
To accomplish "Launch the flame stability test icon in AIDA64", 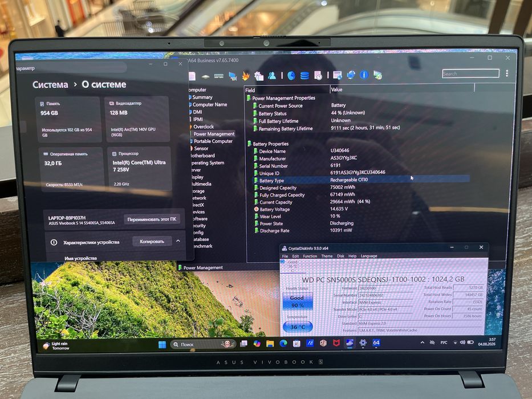I will [x=246, y=76].
